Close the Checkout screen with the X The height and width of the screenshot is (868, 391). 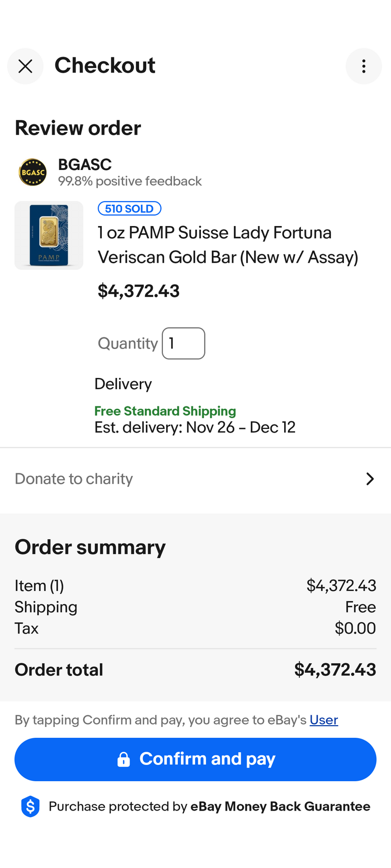click(25, 66)
